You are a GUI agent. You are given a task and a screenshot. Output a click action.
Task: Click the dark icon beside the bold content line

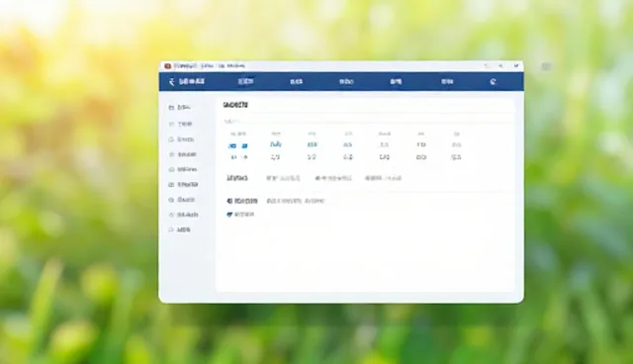coord(229,201)
